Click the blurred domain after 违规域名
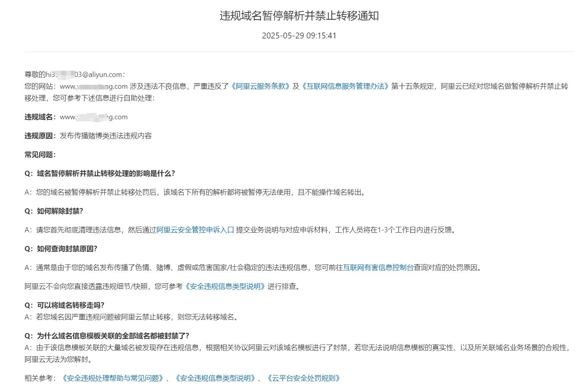Image resolution: width=588 pixels, height=392 pixels. 93,117
